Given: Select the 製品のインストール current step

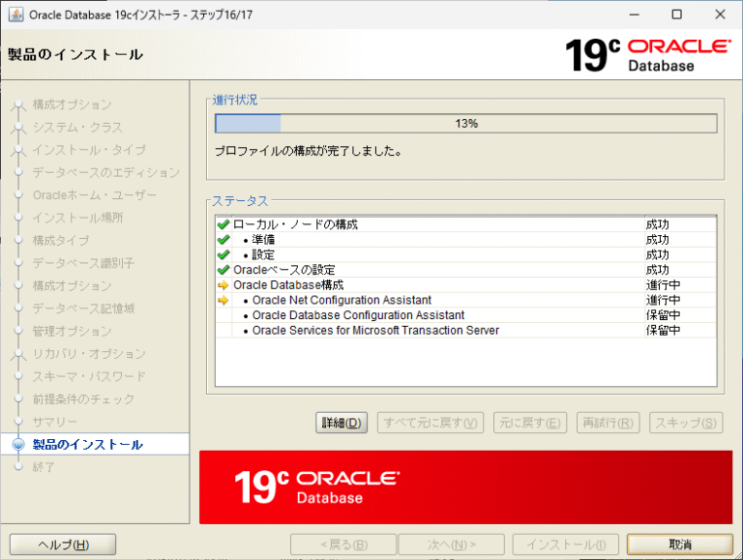Looking at the screenshot, I should [x=88, y=444].
